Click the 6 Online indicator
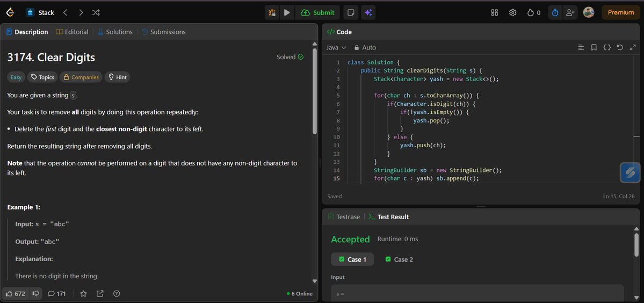This screenshot has width=644, height=303. (299, 293)
